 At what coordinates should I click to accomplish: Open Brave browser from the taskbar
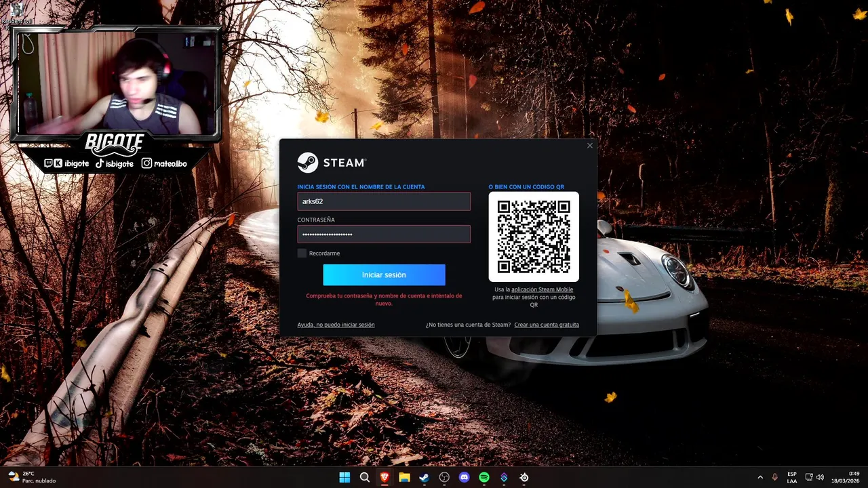pos(384,477)
